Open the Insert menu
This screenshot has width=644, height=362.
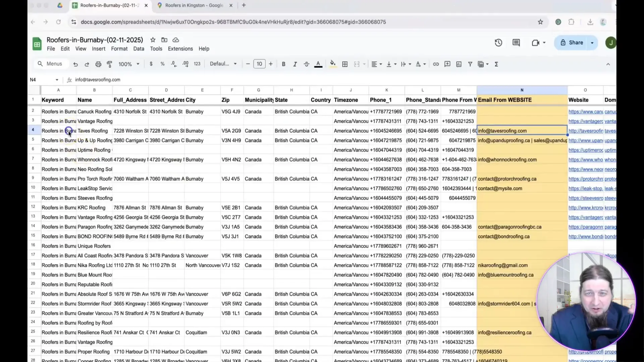(99, 49)
